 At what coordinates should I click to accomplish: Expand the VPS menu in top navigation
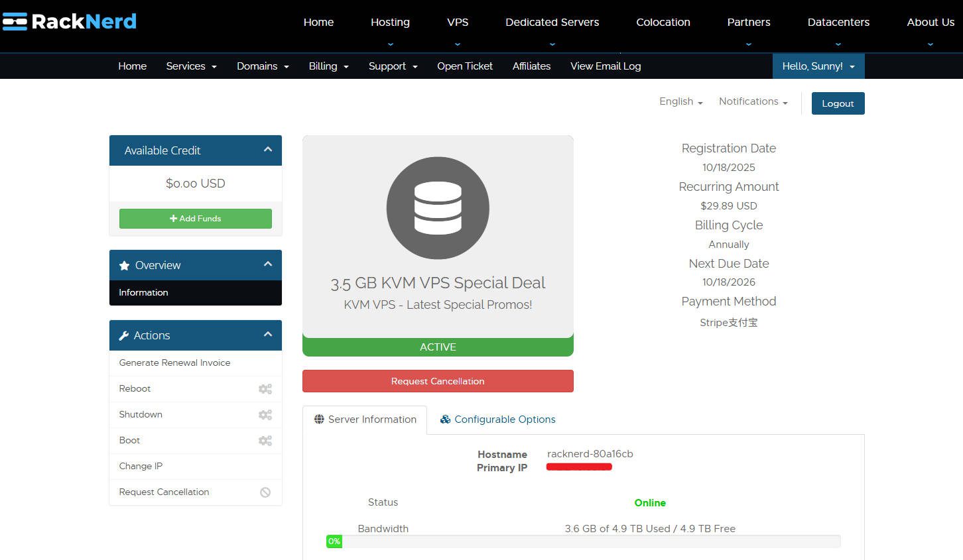point(458,22)
